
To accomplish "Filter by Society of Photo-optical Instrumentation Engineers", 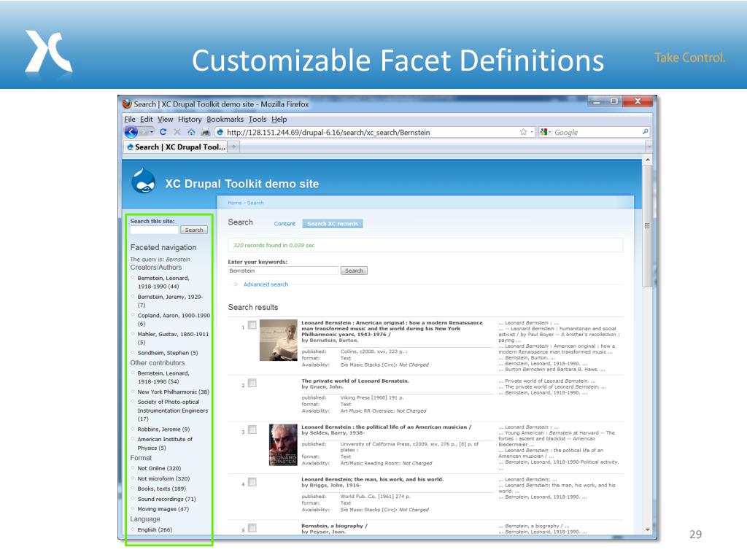I will pyautogui.click(x=172, y=411).
